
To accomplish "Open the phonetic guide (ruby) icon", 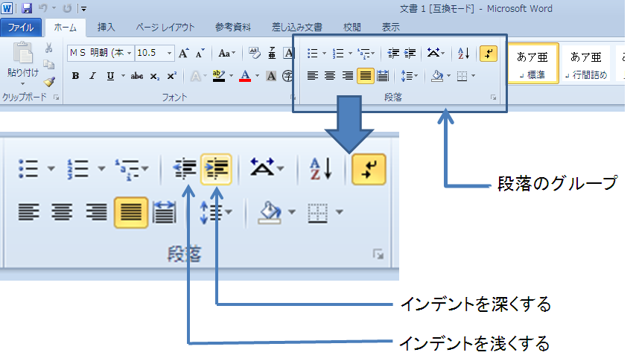I will coord(272,53).
